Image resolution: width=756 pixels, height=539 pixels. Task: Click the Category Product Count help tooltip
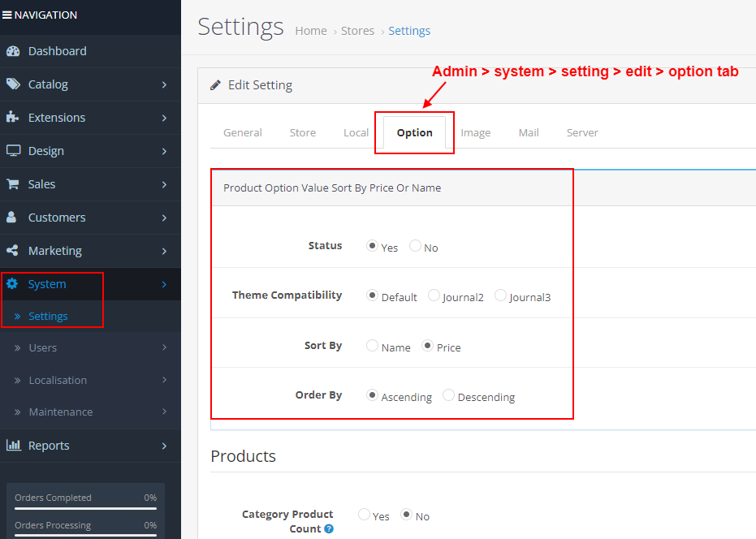330,528
